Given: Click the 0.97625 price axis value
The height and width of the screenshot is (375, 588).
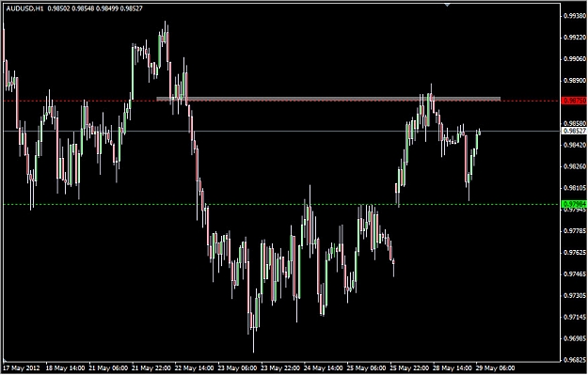Looking at the screenshot, I should tap(575, 253).
